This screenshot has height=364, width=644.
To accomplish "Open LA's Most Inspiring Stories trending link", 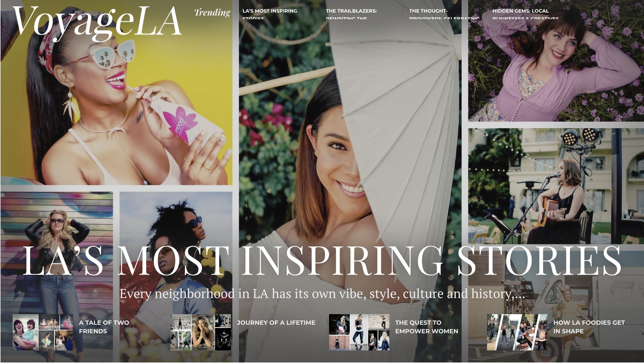I will tap(270, 14).
